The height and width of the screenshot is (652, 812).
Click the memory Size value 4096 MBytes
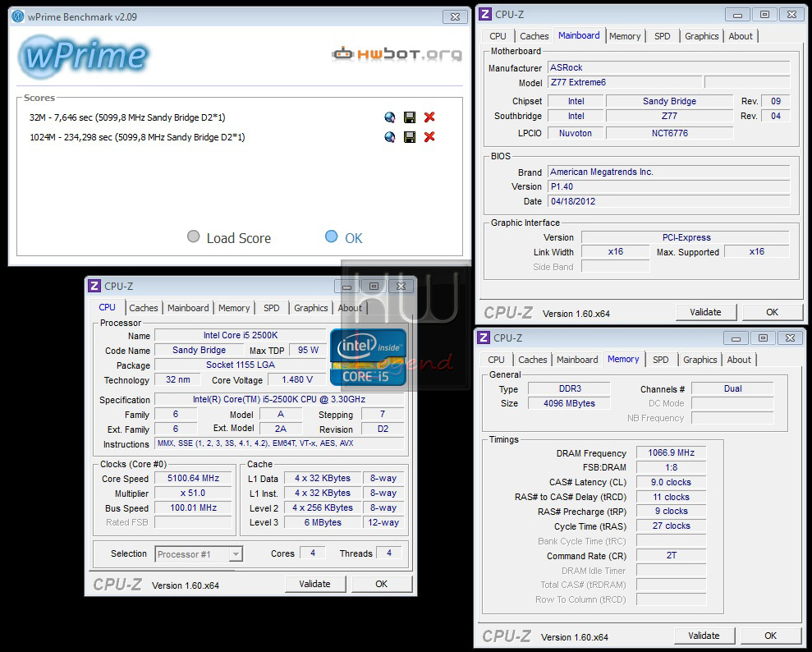click(569, 403)
